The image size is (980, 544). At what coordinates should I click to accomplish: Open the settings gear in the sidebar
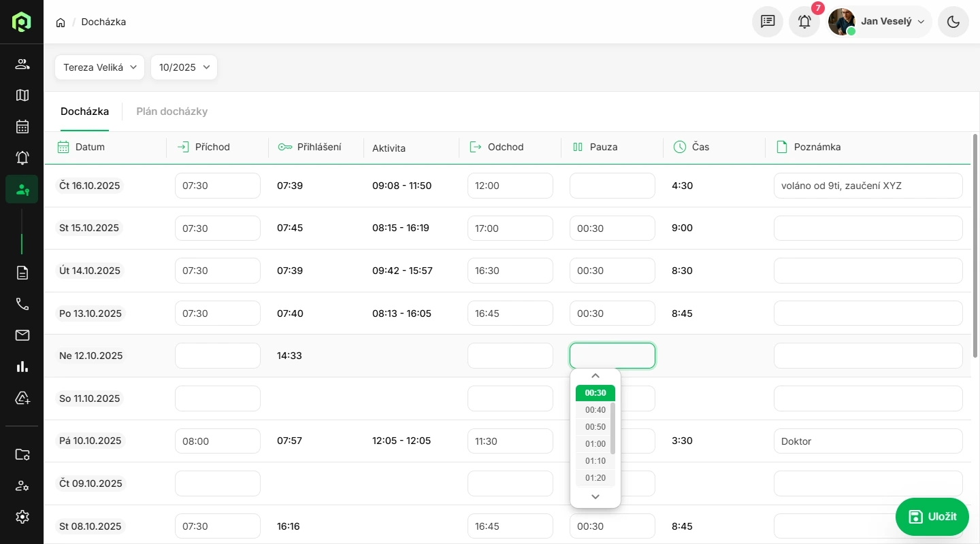[x=22, y=516]
